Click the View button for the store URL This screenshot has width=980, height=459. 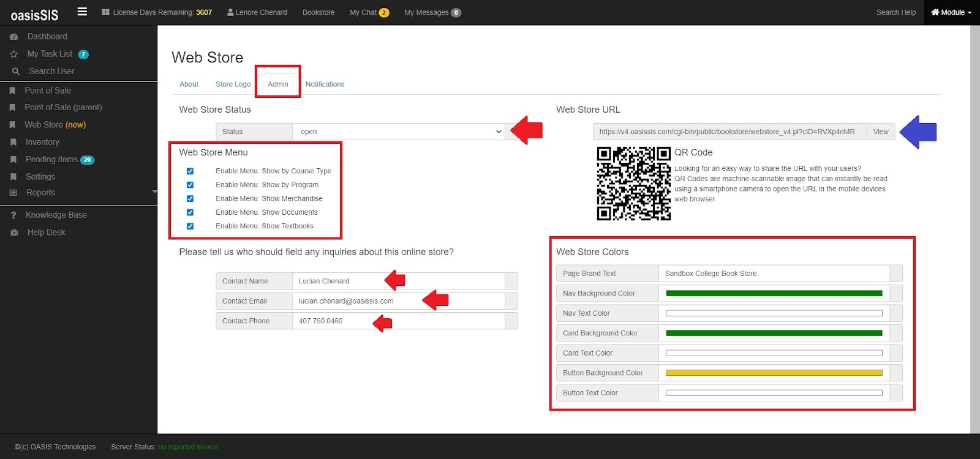click(881, 132)
